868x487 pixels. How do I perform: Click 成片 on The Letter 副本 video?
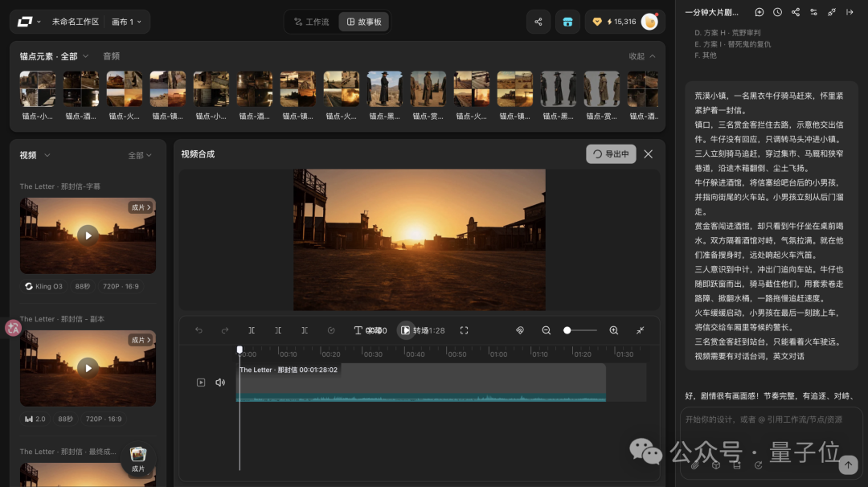(141, 340)
